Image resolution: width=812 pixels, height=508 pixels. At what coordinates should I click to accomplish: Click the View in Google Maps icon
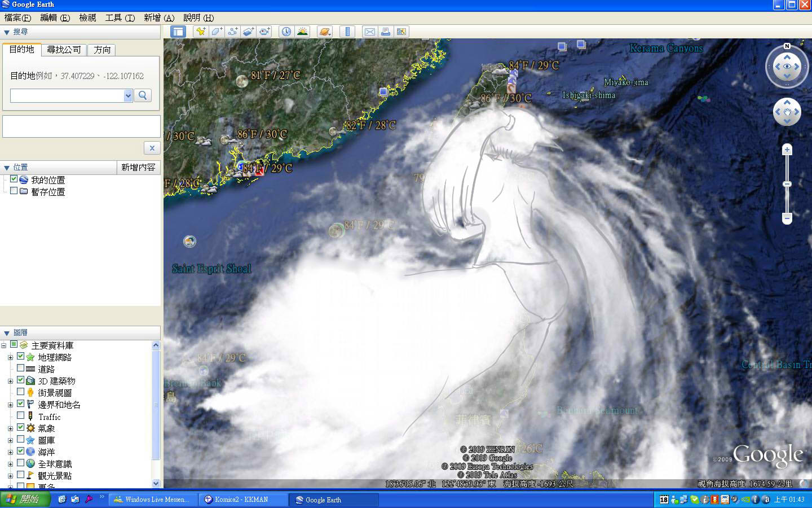click(401, 32)
